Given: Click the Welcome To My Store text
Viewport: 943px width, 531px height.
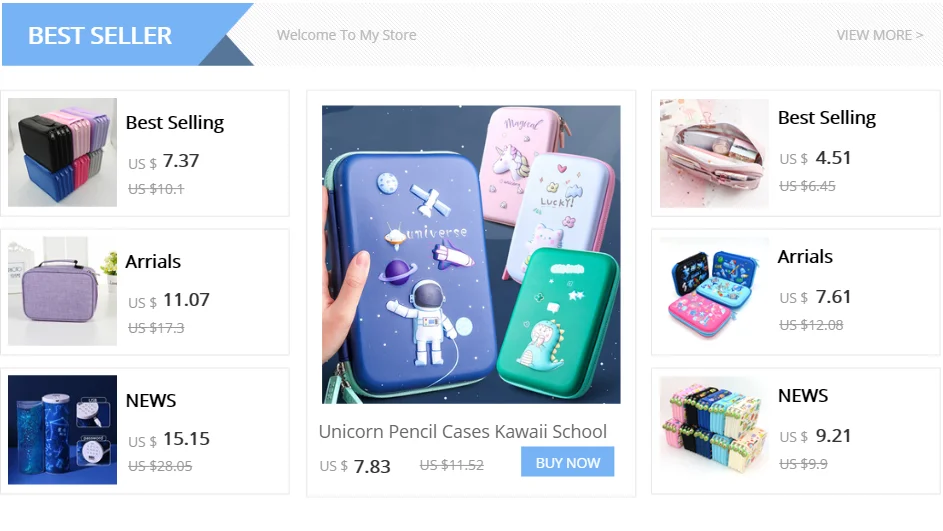Looking at the screenshot, I should coord(346,35).
